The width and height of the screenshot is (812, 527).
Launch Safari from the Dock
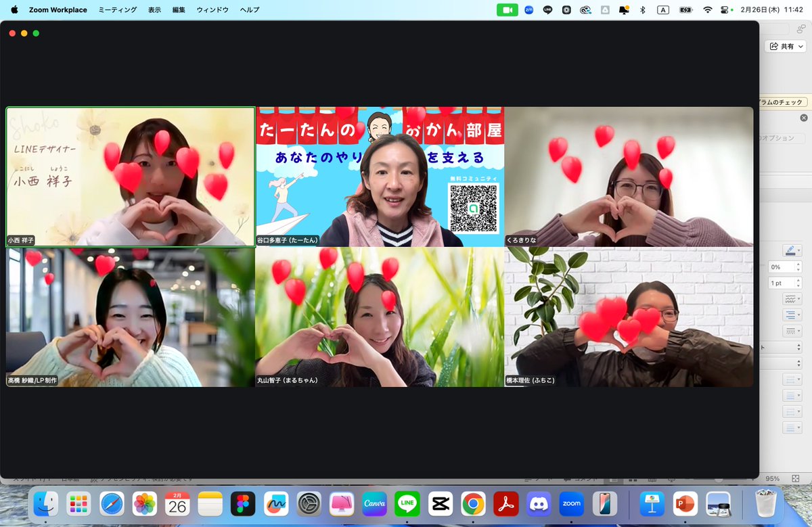coord(112,504)
